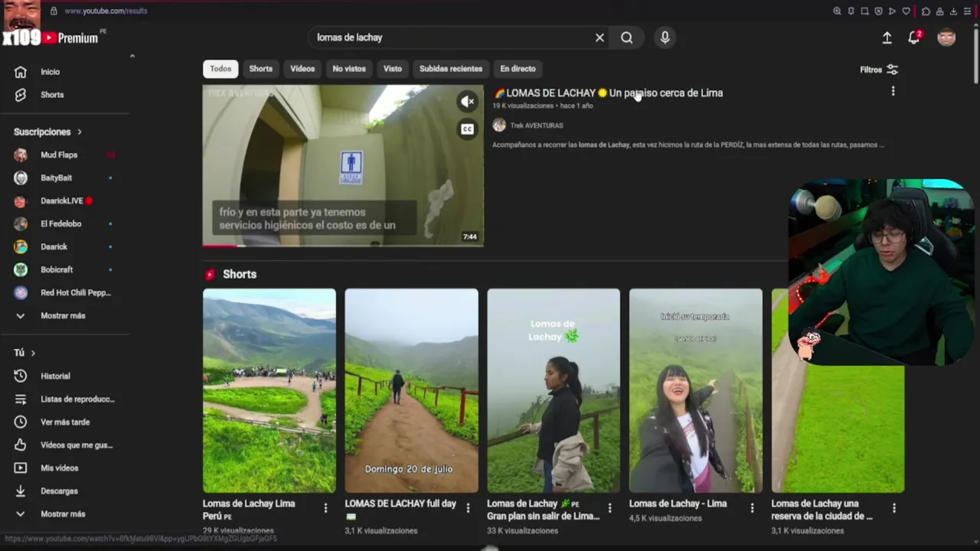Open Historial in the sidebar
Image resolution: width=980 pixels, height=551 pixels.
[55, 377]
